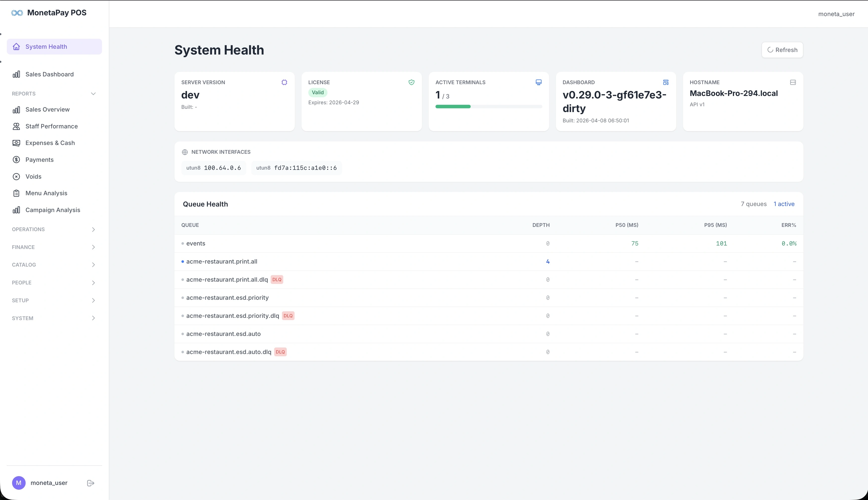Click the Active Terminals monitor icon
Image resolution: width=868 pixels, height=500 pixels.
(539, 82)
